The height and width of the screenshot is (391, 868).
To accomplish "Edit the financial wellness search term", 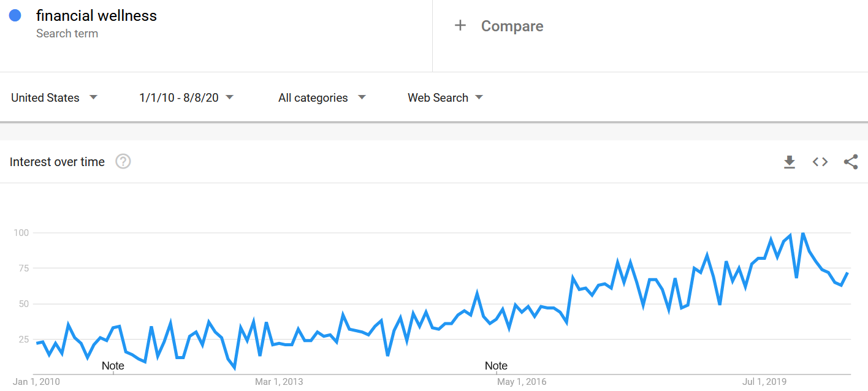I will point(96,16).
